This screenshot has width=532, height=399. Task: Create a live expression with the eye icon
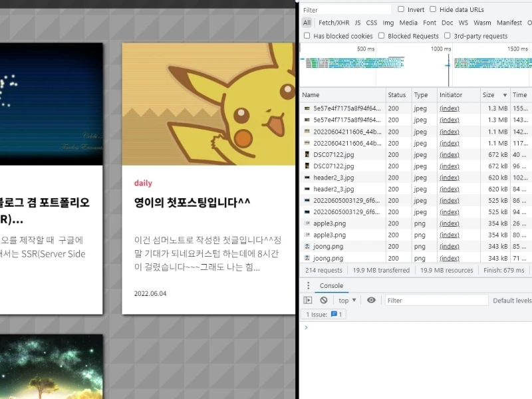(x=371, y=301)
